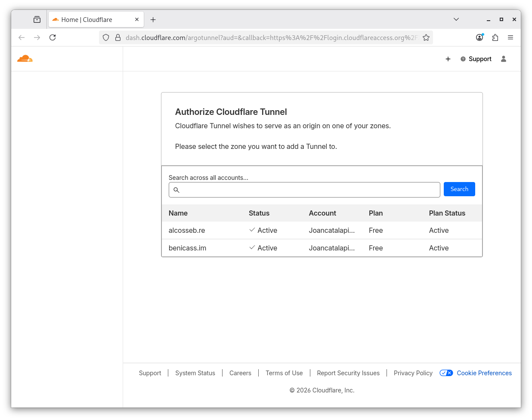
Task: Open a new browser tab
Action: [x=153, y=20]
